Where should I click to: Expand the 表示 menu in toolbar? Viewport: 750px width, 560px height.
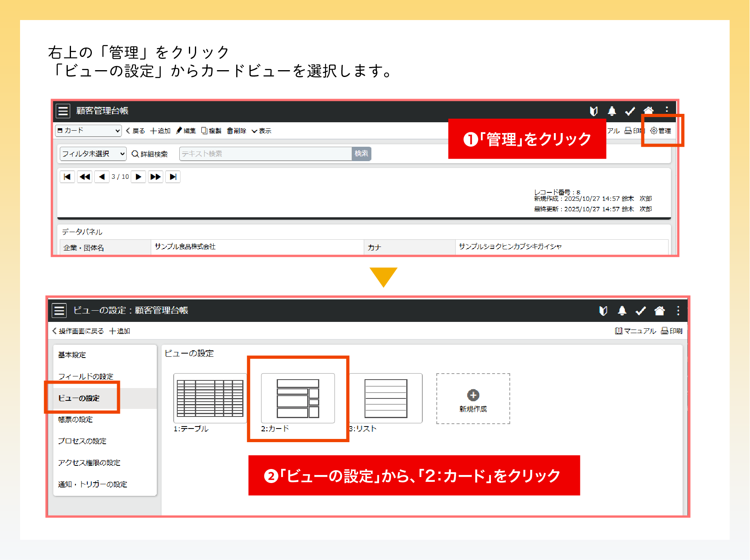pos(261,131)
